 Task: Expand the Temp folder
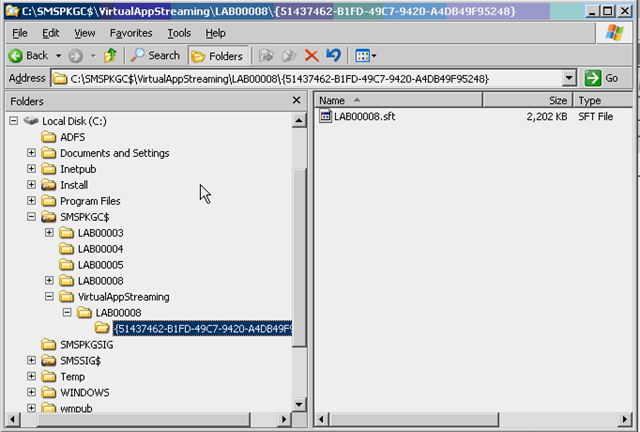point(31,376)
